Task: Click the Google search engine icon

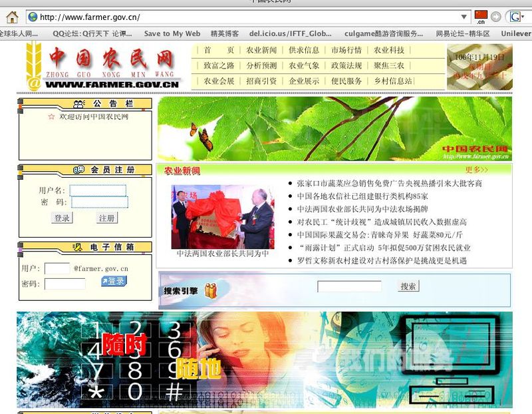Action: pos(515,17)
